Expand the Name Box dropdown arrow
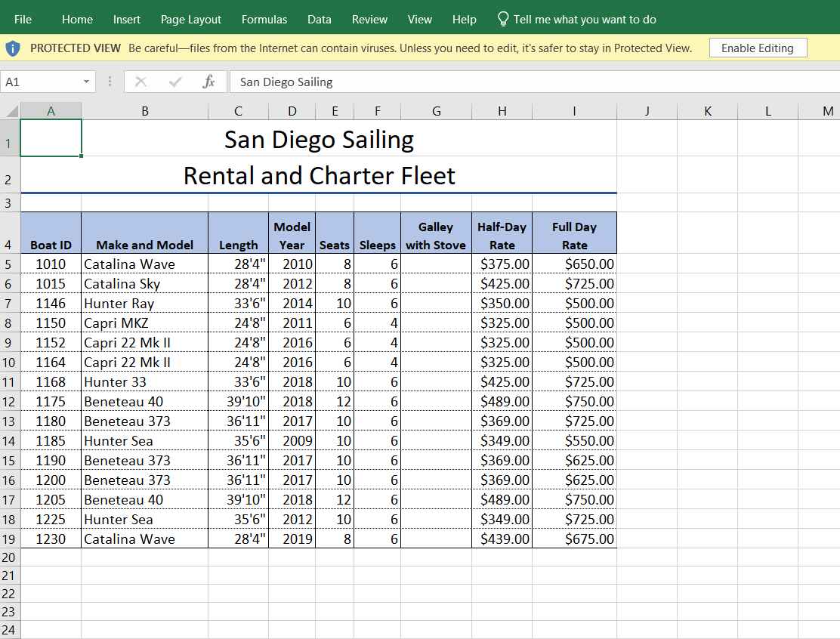This screenshot has width=840, height=639. pos(86,82)
